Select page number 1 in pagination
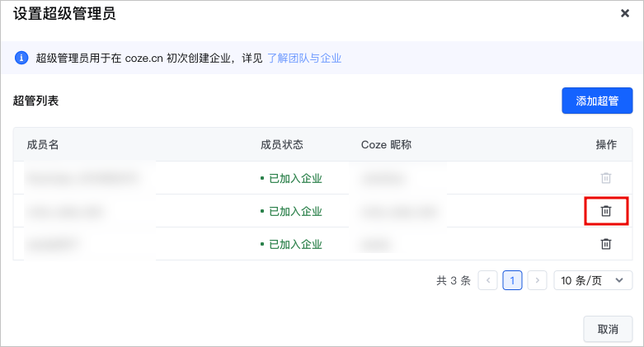 point(512,280)
